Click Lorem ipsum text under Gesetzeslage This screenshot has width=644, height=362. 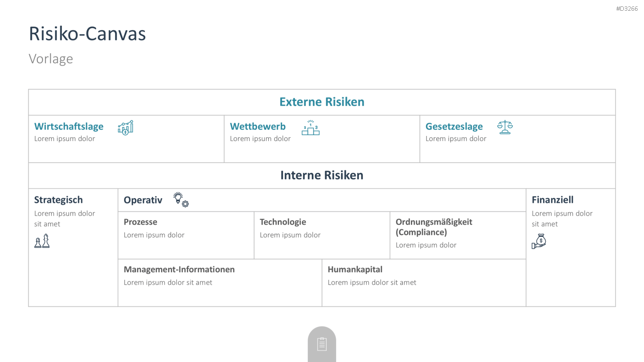[x=456, y=139]
